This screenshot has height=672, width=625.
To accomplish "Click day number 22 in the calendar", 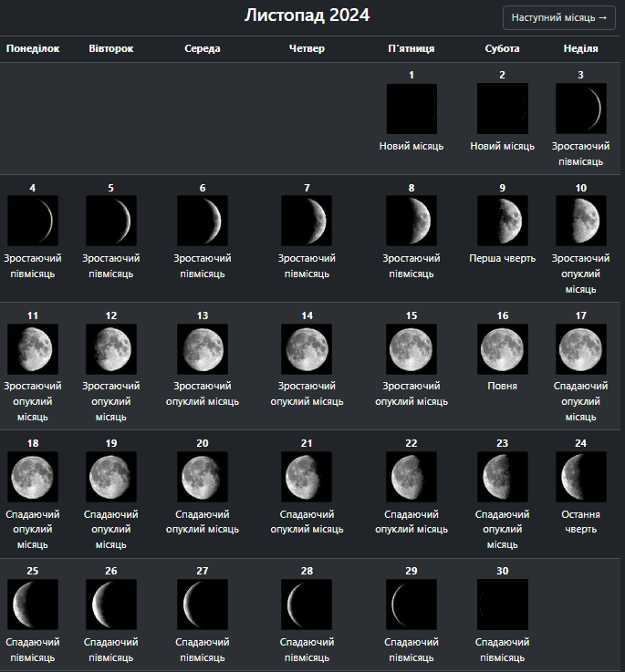I will point(411,443).
